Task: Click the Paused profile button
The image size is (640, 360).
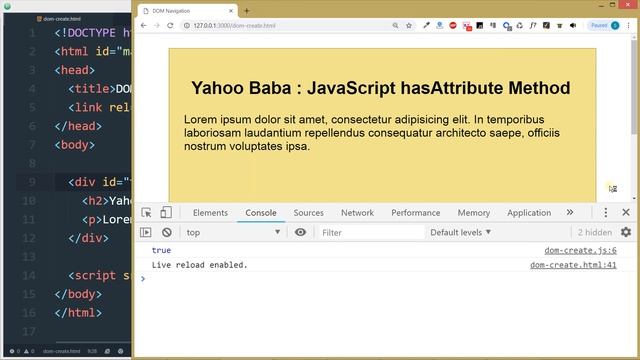Action: point(604,25)
